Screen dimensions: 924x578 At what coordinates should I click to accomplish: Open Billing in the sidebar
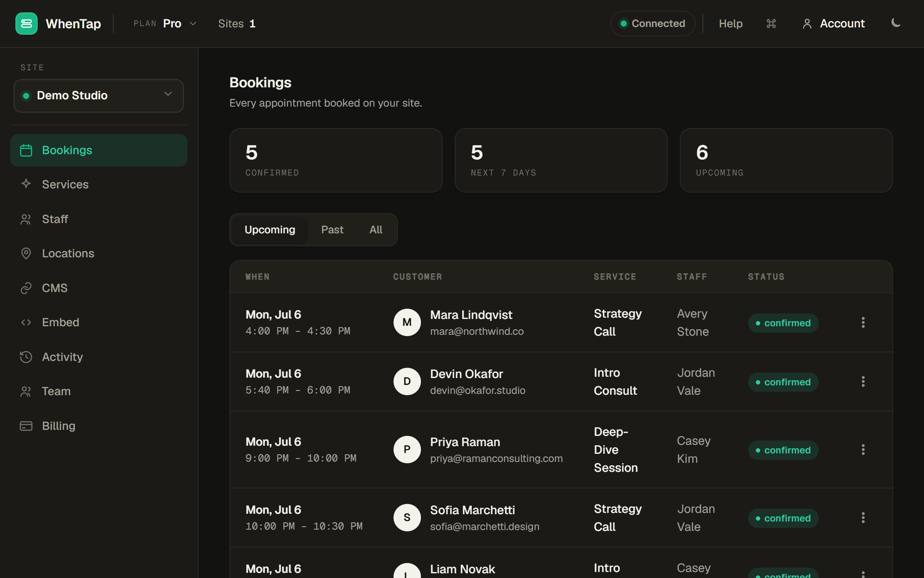click(x=99, y=426)
